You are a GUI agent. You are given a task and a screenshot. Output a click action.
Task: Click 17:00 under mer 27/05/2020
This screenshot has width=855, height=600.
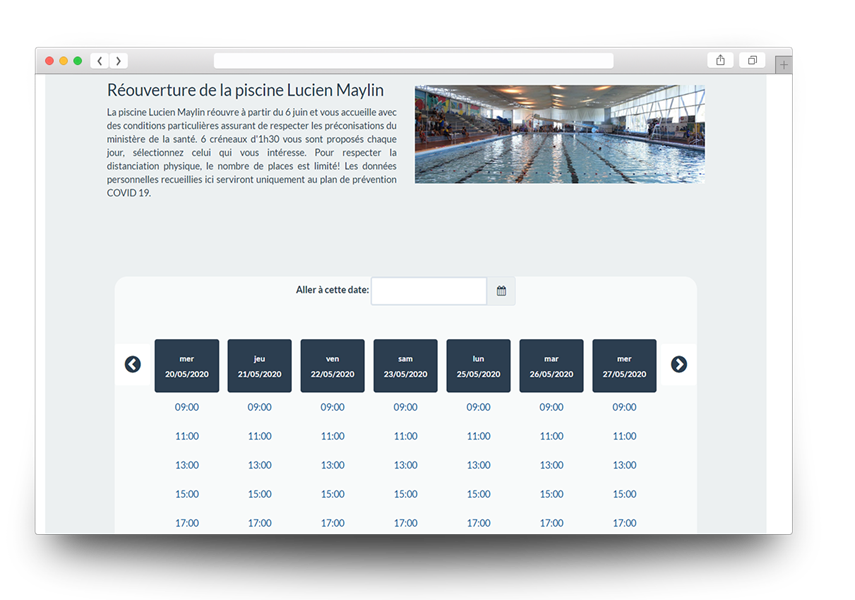(624, 523)
